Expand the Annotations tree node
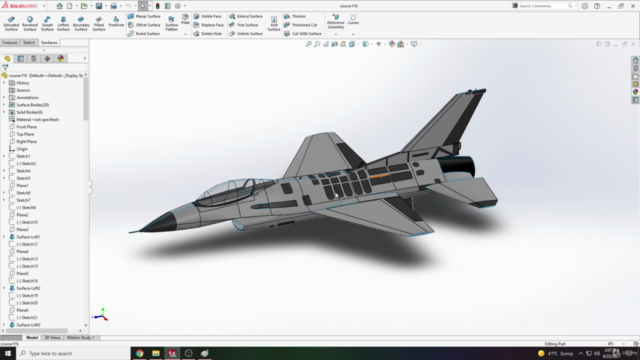Image resolution: width=640 pixels, height=360 pixels. pos(4,98)
